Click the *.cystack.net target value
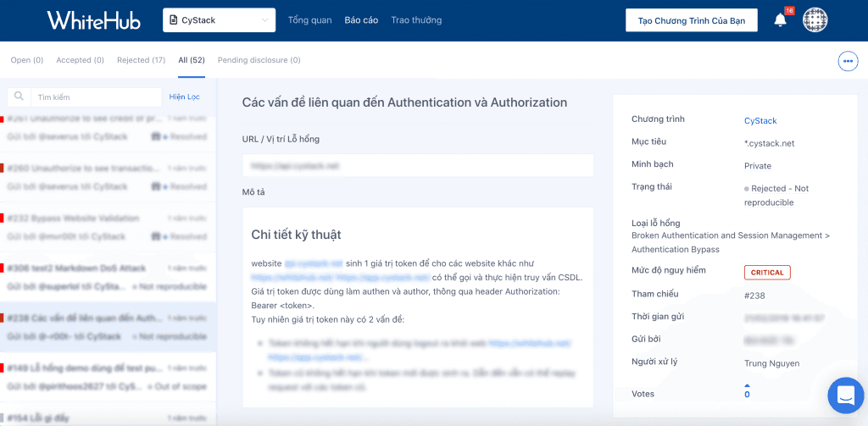The height and width of the screenshot is (426, 868). [x=770, y=143]
